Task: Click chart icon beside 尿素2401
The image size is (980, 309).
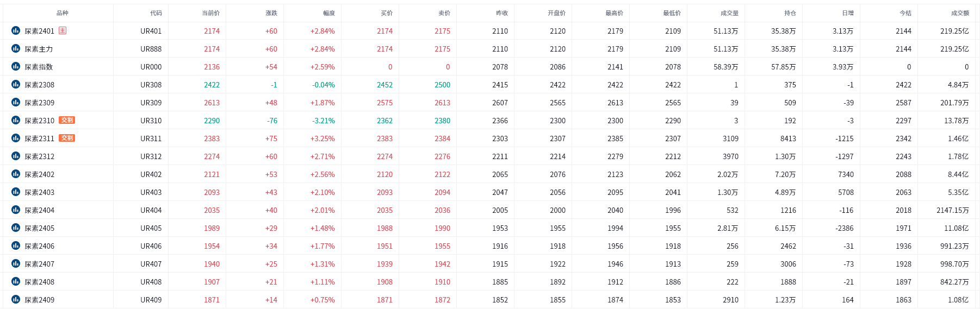Action: tap(16, 30)
